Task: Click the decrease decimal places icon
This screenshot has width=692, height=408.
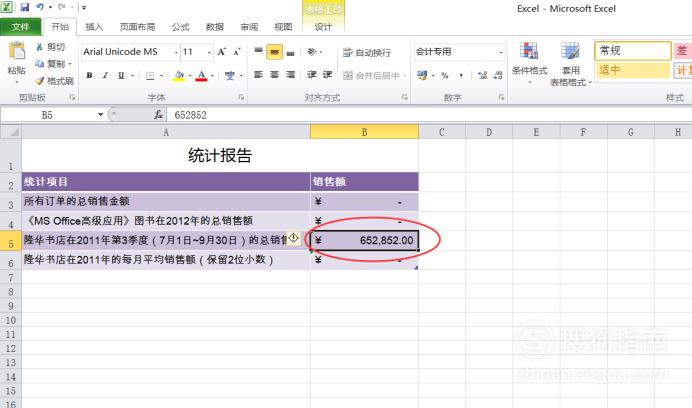Action: click(498, 76)
